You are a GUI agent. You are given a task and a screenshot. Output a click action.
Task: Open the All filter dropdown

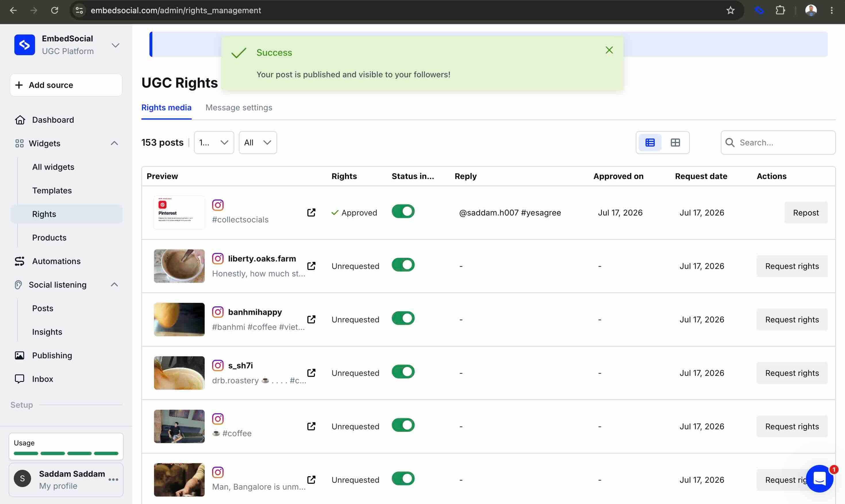click(258, 143)
